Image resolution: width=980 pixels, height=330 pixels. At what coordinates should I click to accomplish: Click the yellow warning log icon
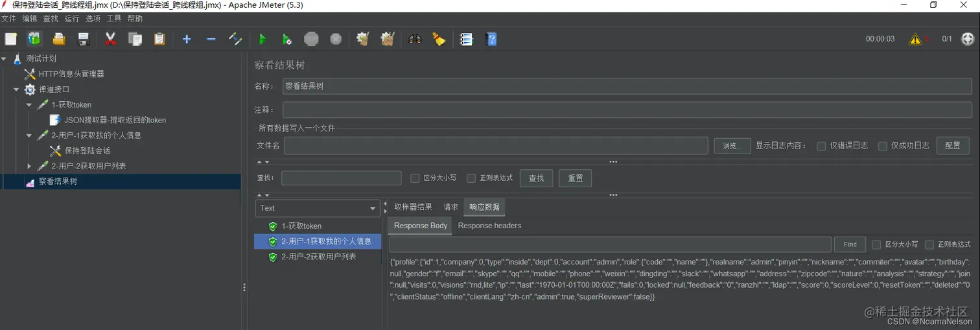point(915,39)
